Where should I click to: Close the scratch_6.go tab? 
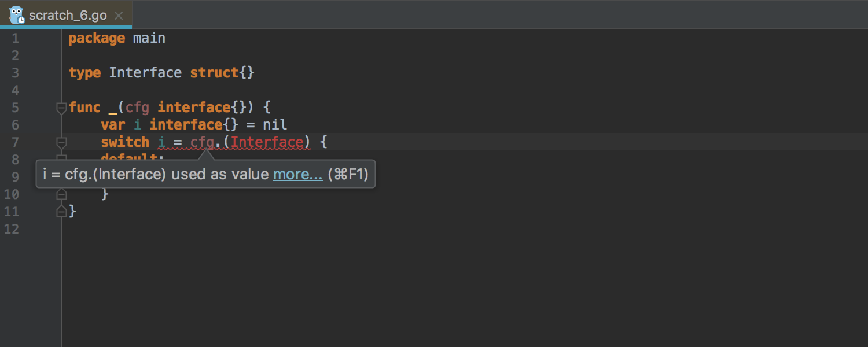pyautogui.click(x=119, y=16)
